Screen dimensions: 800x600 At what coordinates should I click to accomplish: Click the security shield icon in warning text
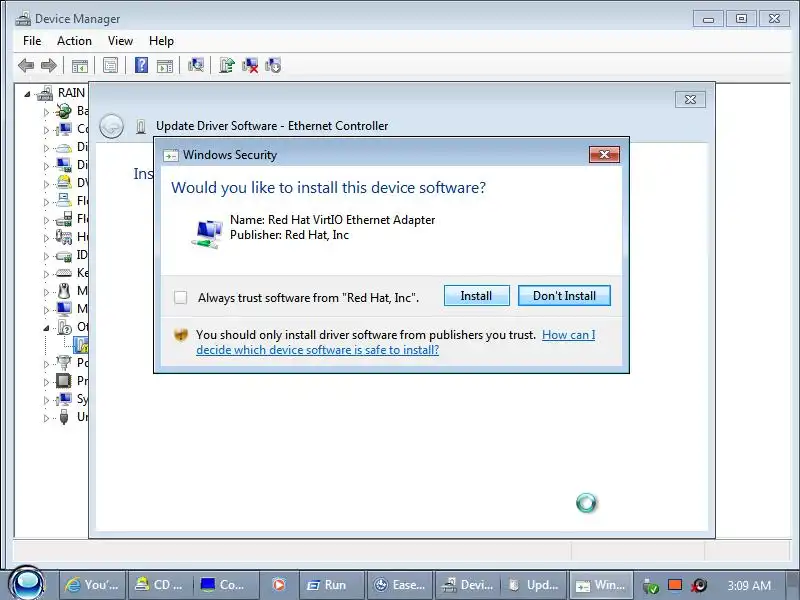pos(181,335)
